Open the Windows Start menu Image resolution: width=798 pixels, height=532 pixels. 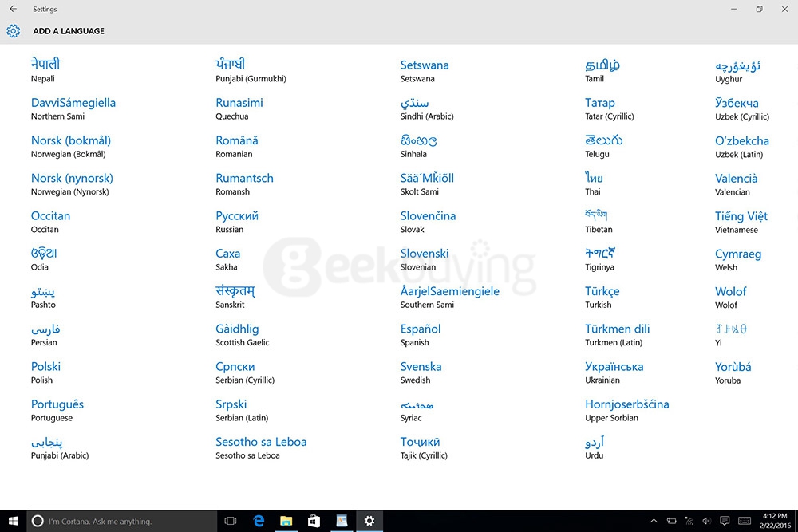click(x=13, y=521)
